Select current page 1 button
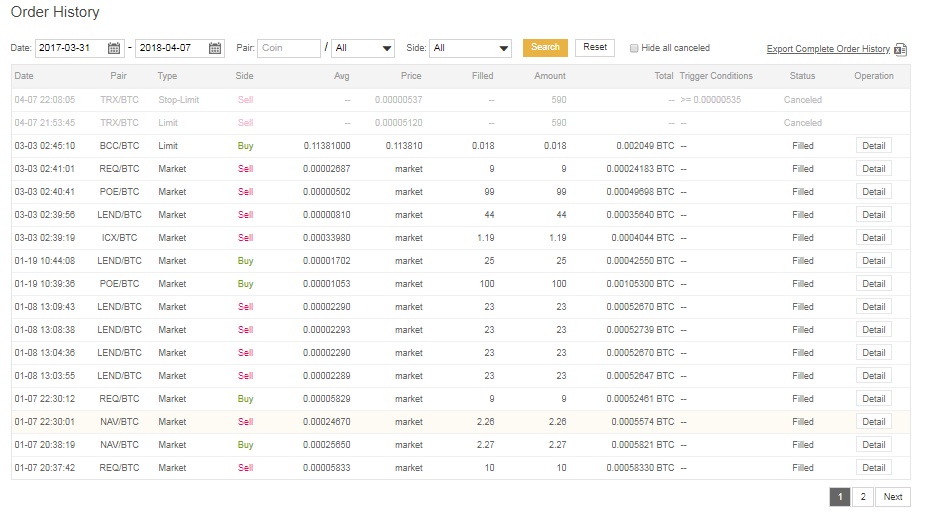This screenshot has height=517, width=927. [x=840, y=497]
